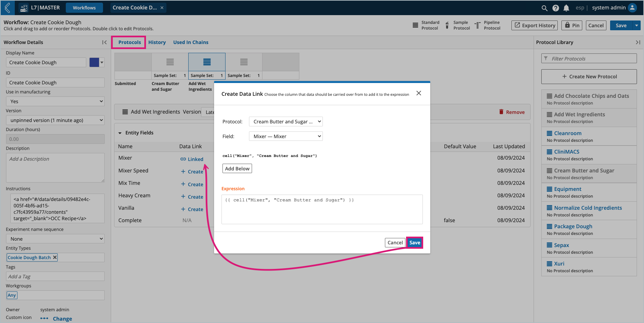Collapse the Workflow Details panel
Screen dimensions: 644x323
coord(104,42)
